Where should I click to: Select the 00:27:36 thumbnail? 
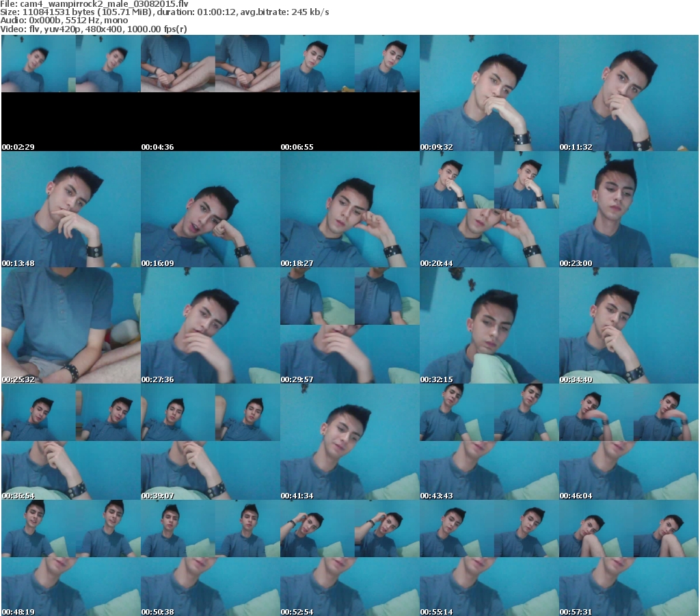pos(211,325)
